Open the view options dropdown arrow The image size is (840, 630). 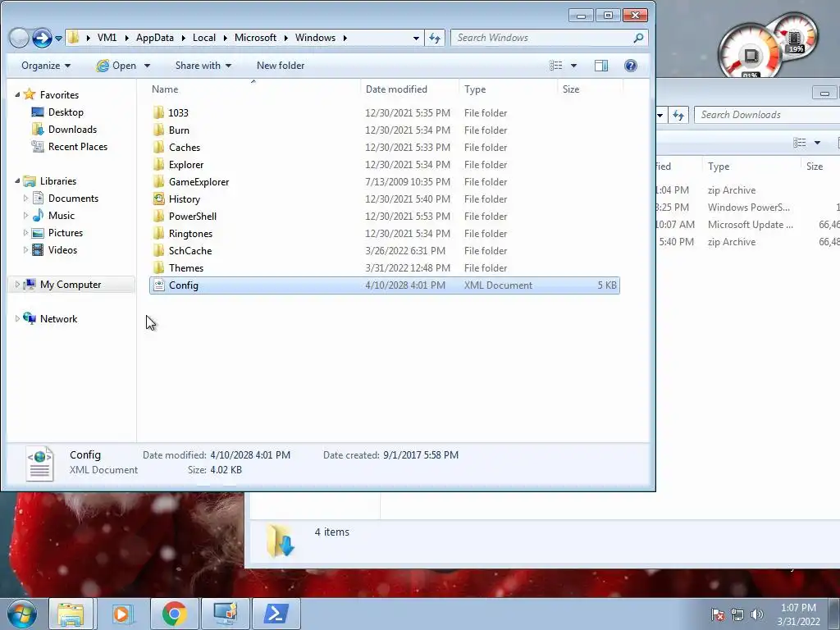pos(573,66)
